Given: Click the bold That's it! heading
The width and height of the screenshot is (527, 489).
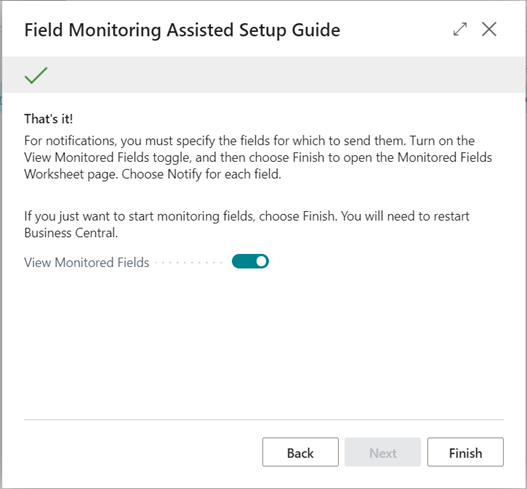Looking at the screenshot, I should [x=48, y=119].
